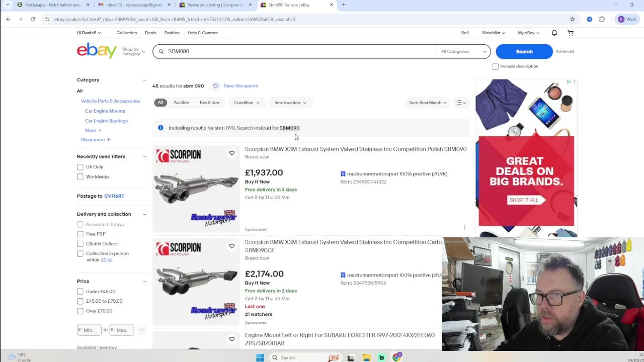
Task: Open the weather widget on taskbar
Action: (18, 357)
